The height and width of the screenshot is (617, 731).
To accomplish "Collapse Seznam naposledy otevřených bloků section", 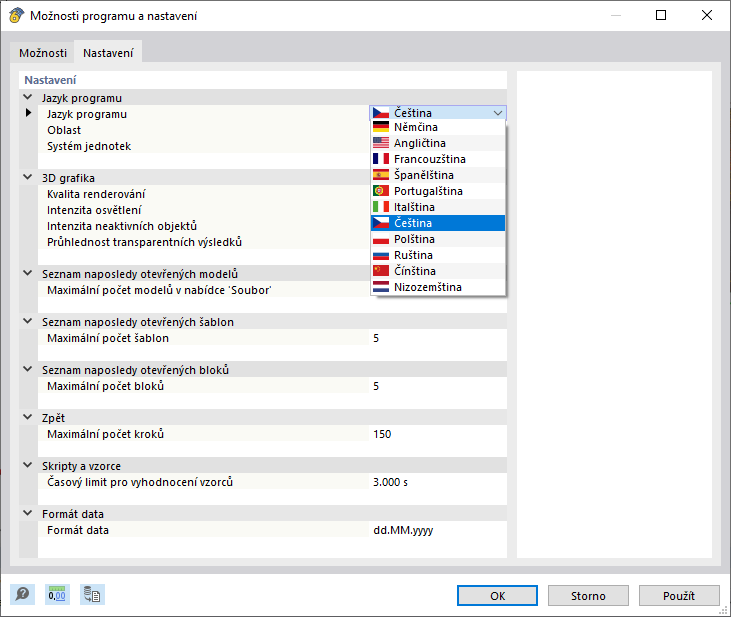I will [28, 370].
